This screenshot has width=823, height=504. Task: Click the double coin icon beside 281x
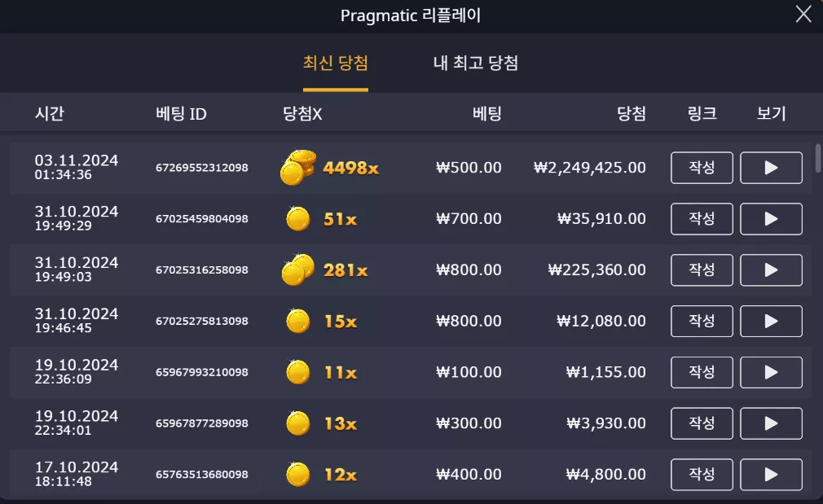pyautogui.click(x=298, y=270)
